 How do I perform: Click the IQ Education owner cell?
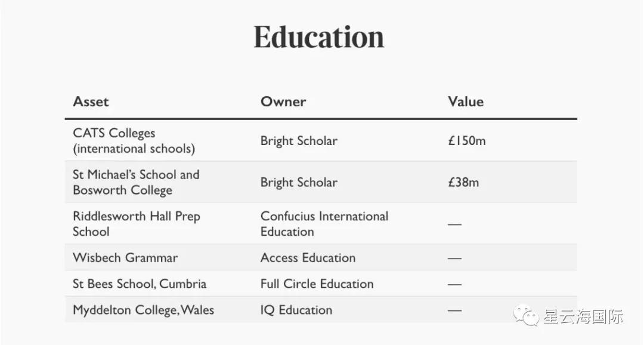point(296,310)
